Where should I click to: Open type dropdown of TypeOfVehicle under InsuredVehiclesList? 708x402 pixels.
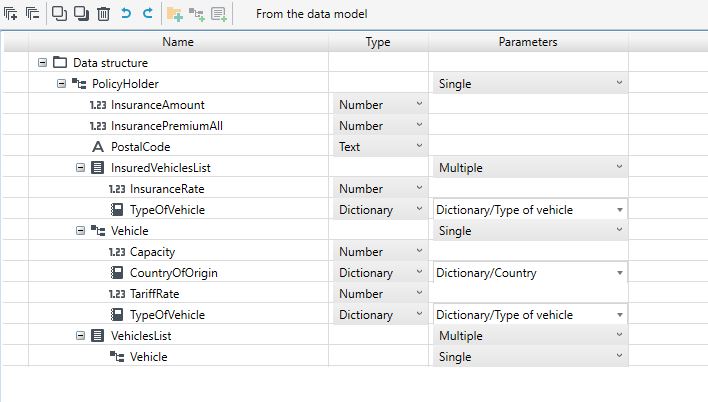point(380,210)
